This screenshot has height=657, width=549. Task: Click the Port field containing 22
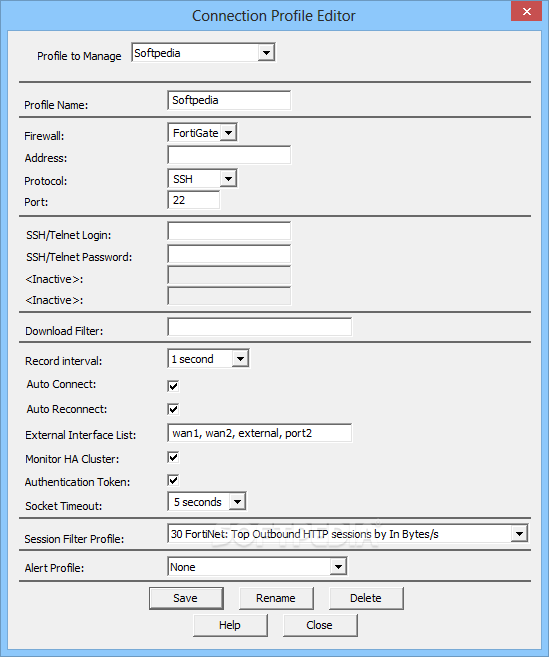194,200
